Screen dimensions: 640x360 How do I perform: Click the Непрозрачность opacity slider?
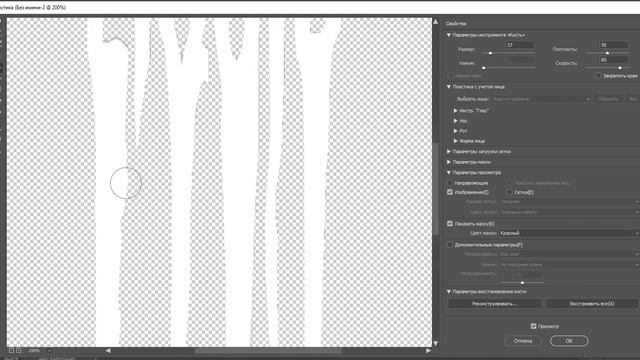pos(522,282)
